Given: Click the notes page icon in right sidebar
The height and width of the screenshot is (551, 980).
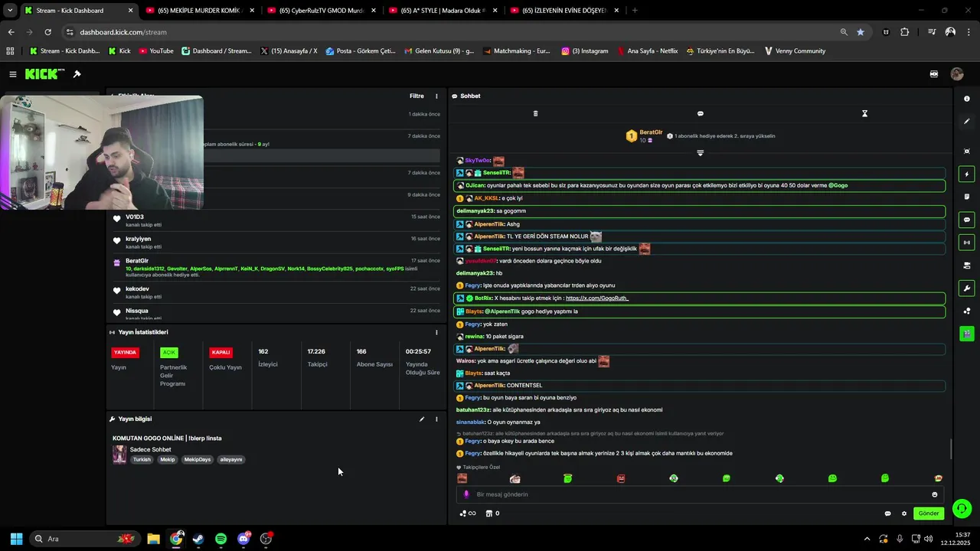Looking at the screenshot, I should point(967,197).
